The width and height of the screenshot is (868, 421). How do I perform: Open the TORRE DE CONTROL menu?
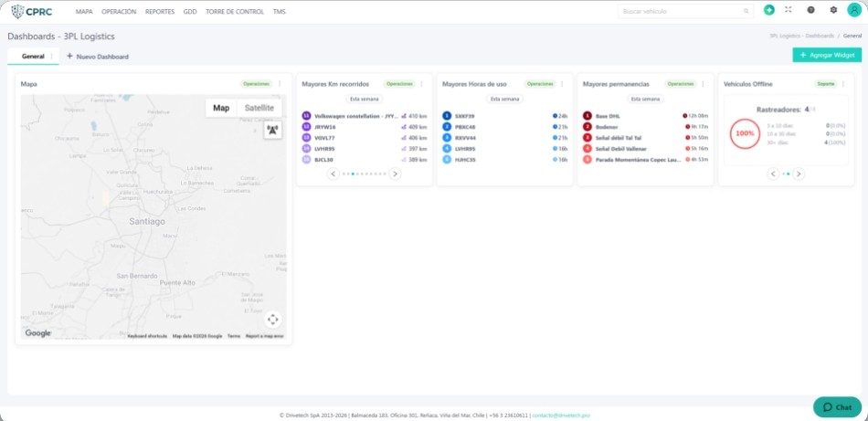(235, 12)
